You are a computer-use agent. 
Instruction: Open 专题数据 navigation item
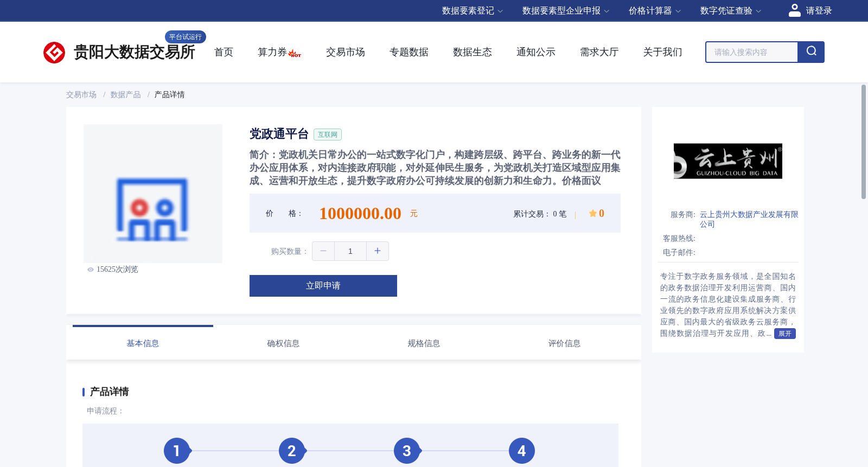tap(409, 52)
